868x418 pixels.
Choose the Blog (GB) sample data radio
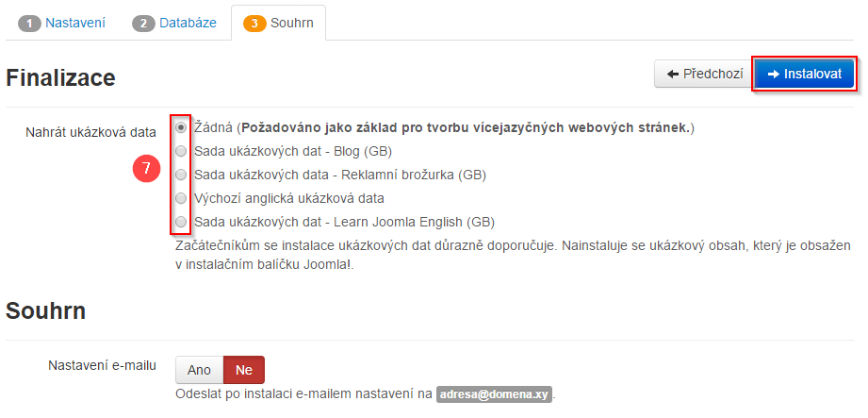click(181, 151)
